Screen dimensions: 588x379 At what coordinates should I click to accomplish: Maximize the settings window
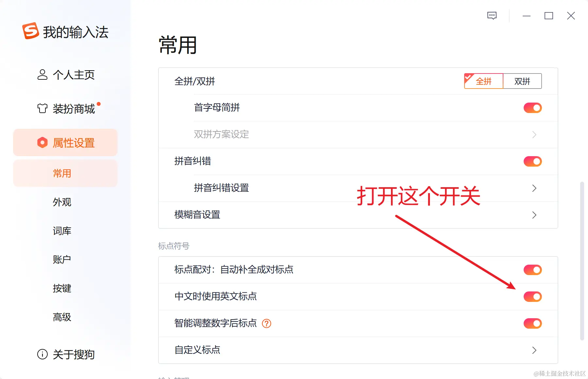(549, 16)
